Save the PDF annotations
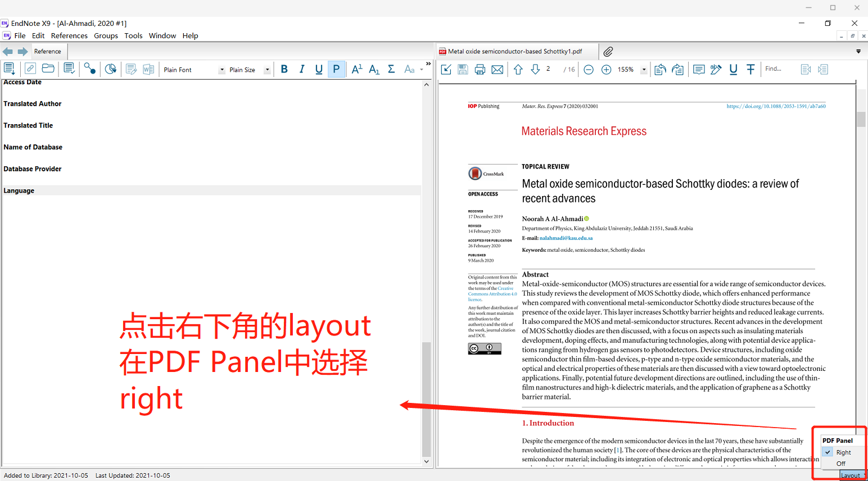Viewport: 868px width, 481px height. point(463,69)
